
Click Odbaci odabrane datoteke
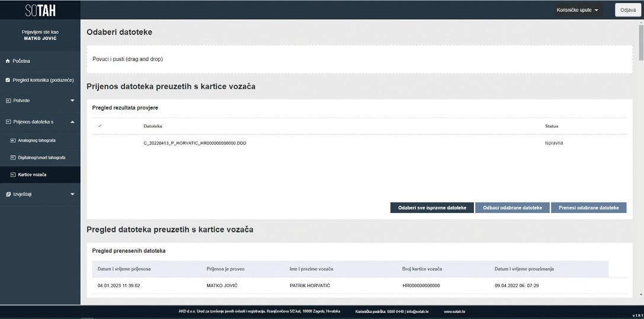point(512,208)
